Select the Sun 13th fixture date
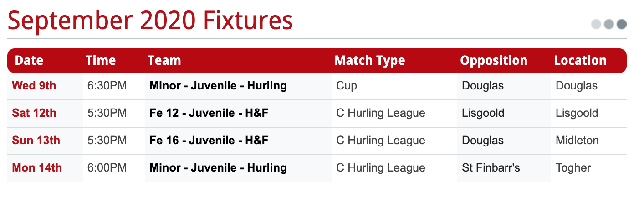Viewport: 644px width, 198px height. tap(36, 140)
